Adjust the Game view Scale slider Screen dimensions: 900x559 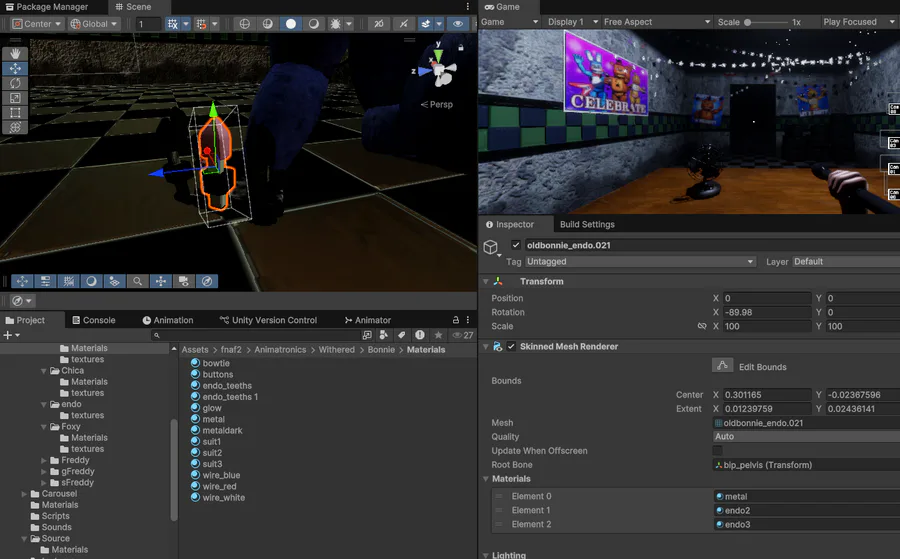[x=766, y=22]
